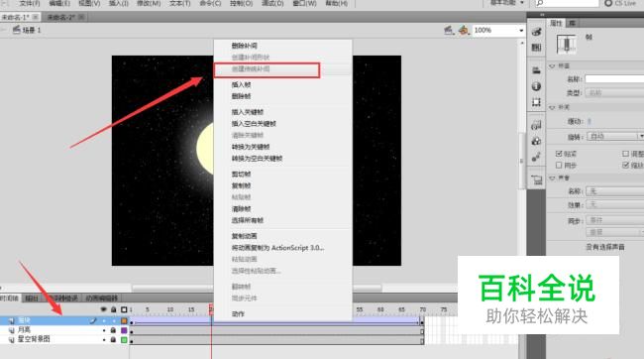The width and height of the screenshot is (644, 359).
Task: Choose 插入帧 in the context menu
Action: click(x=241, y=84)
